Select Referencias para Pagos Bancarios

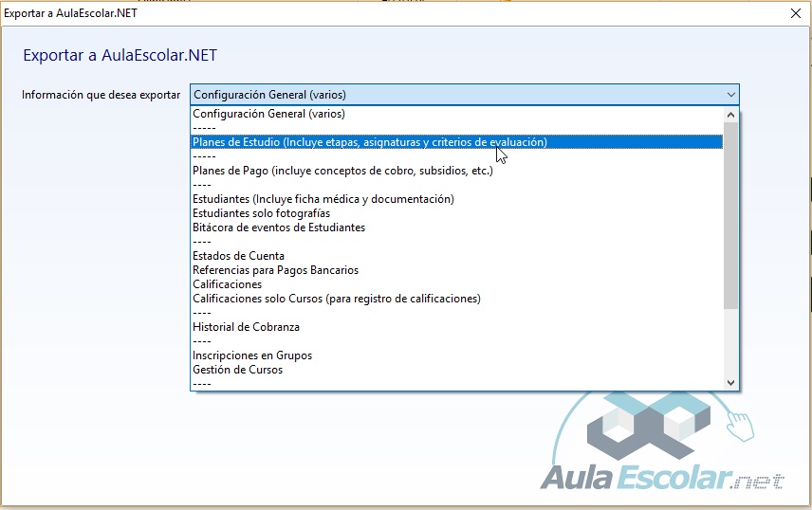275,270
